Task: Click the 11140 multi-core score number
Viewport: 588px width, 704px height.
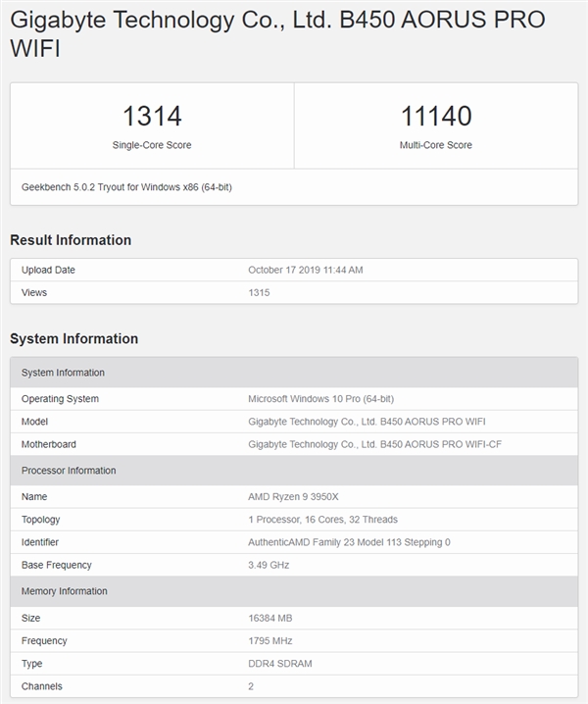Action: coord(436,116)
